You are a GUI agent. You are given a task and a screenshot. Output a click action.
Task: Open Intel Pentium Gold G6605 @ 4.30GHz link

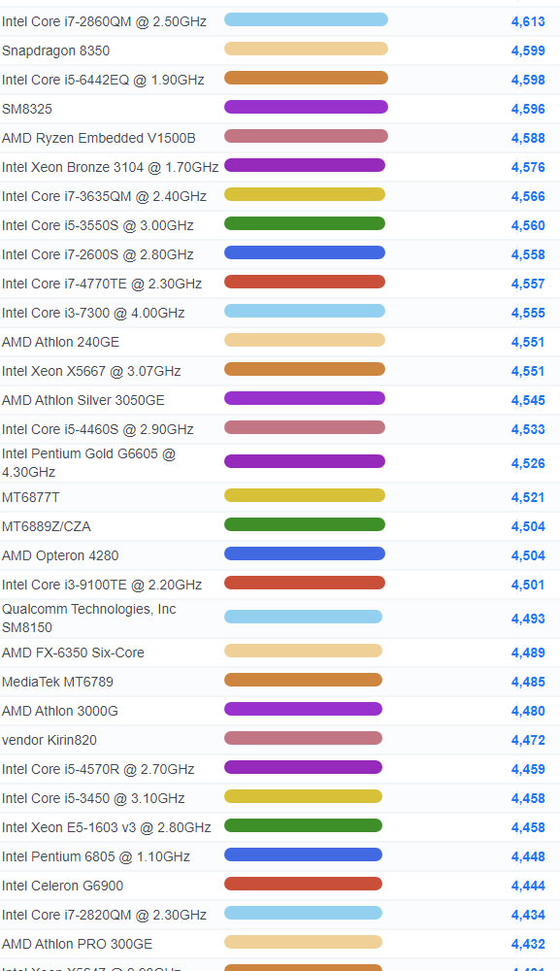pyautogui.click(x=89, y=463)
